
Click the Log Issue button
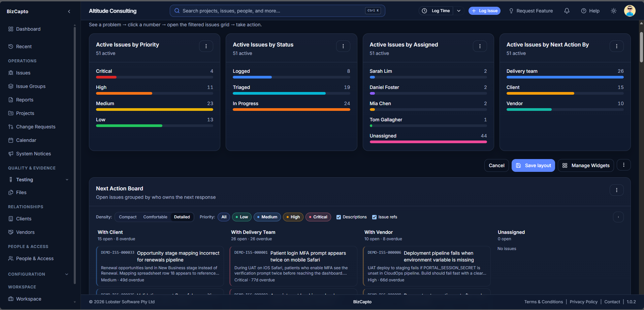coord(484,11)
